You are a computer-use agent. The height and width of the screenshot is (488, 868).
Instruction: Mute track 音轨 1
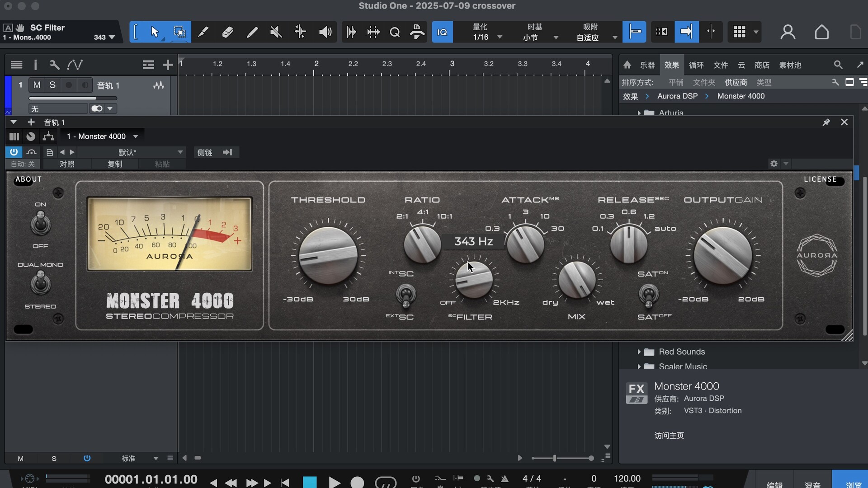[x=37, y=85]
